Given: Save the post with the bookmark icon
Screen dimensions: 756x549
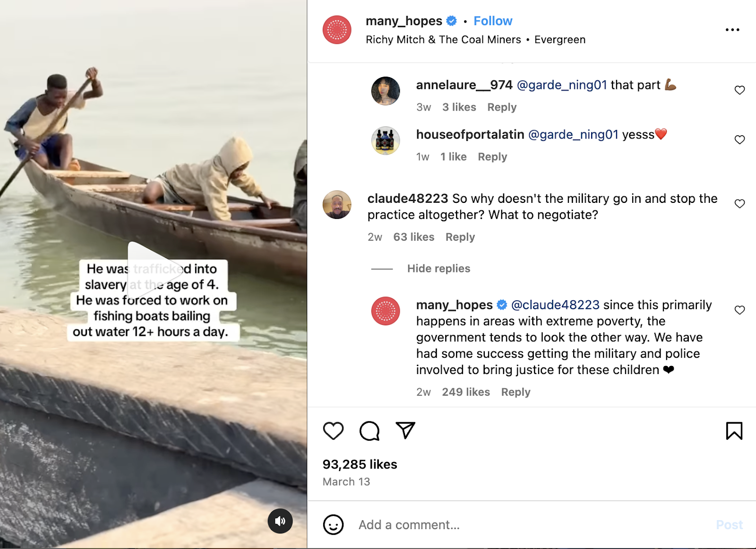Looking at the screenshot, I should (734, 431).
